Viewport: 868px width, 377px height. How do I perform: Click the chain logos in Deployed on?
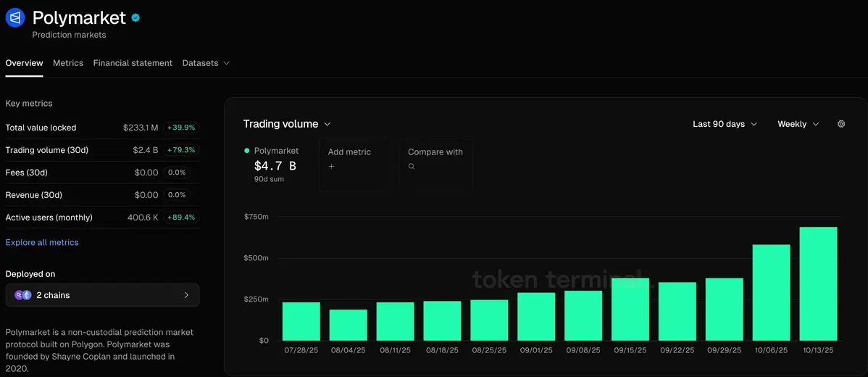23,295
